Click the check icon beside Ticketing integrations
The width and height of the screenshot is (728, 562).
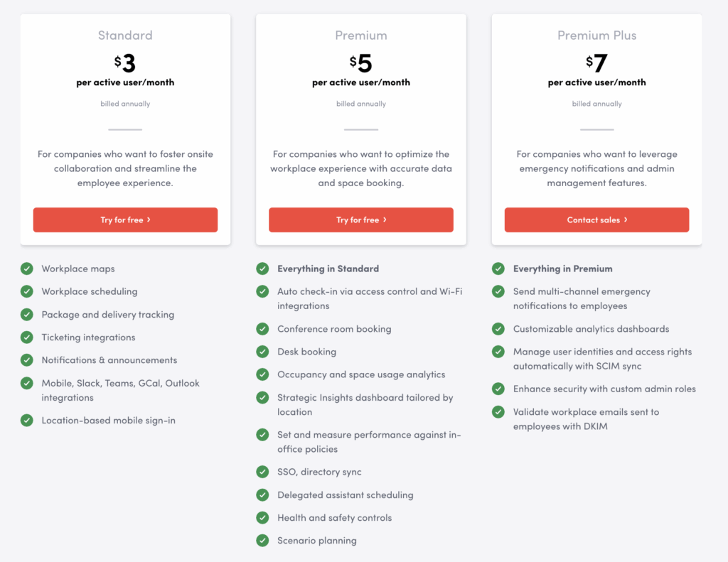tap(27, 337)
